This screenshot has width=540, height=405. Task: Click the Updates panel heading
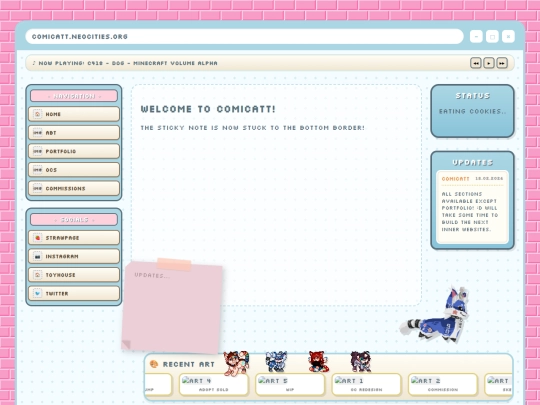472,163
